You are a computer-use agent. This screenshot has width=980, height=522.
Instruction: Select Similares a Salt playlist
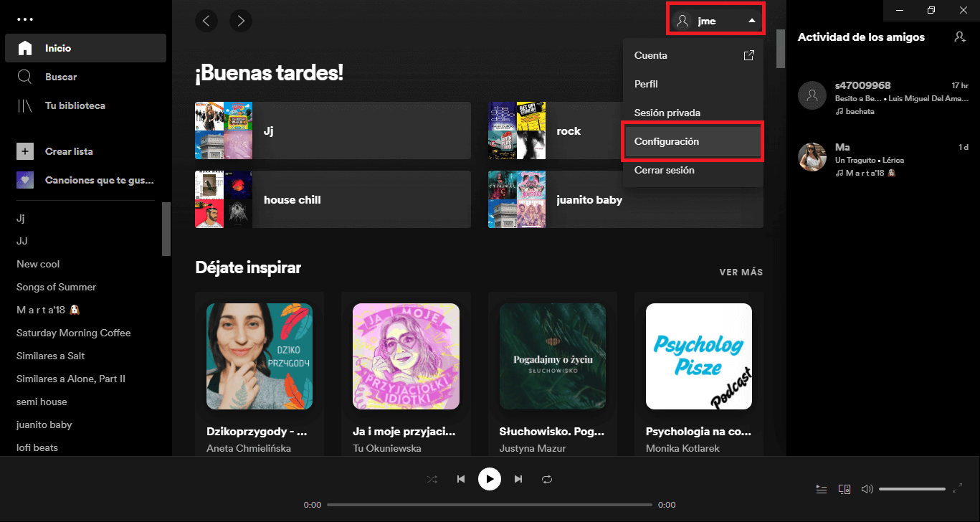[50, 356]
